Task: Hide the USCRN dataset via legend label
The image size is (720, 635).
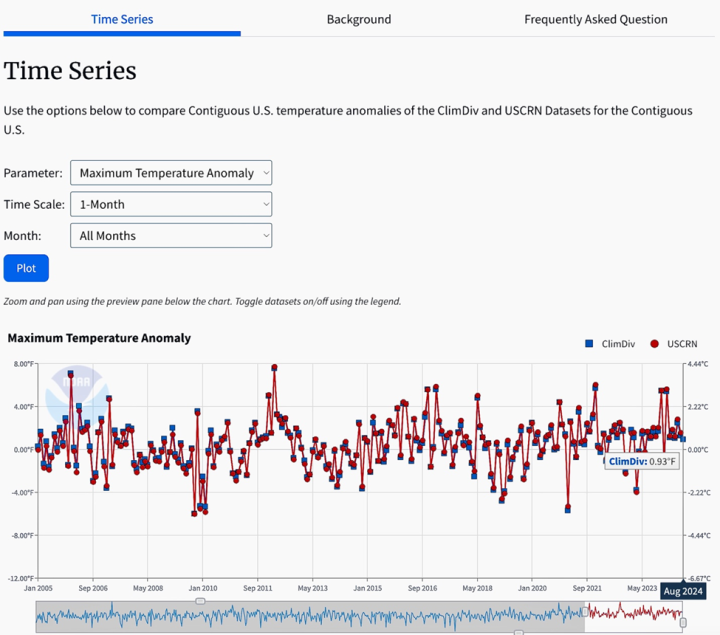Action: (682, 344)
